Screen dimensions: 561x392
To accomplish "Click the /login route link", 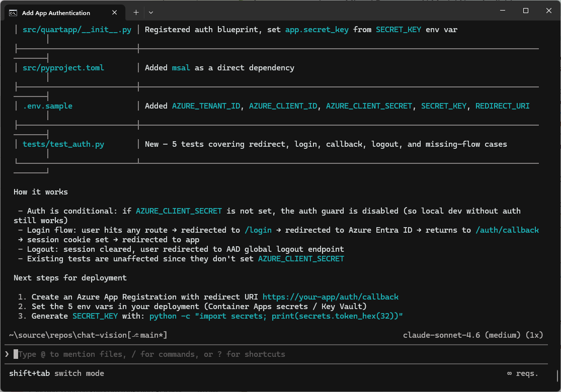I will (258, 230).
